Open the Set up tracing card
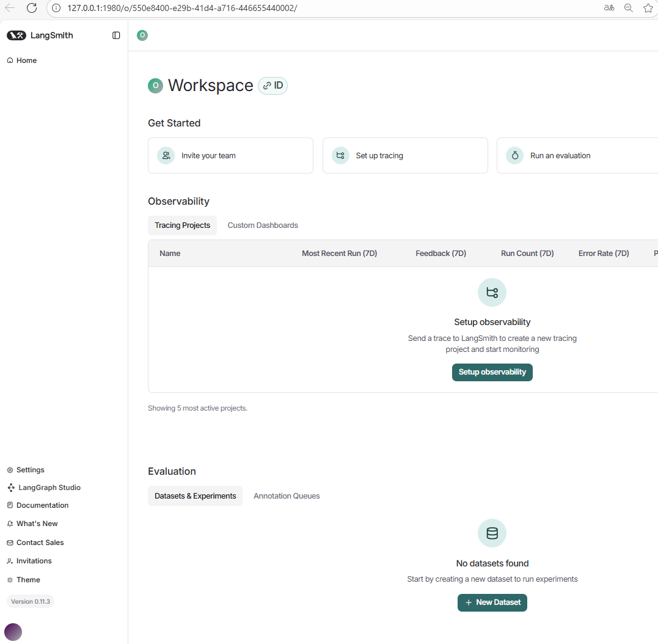The image size is (658, 644). 404,155
